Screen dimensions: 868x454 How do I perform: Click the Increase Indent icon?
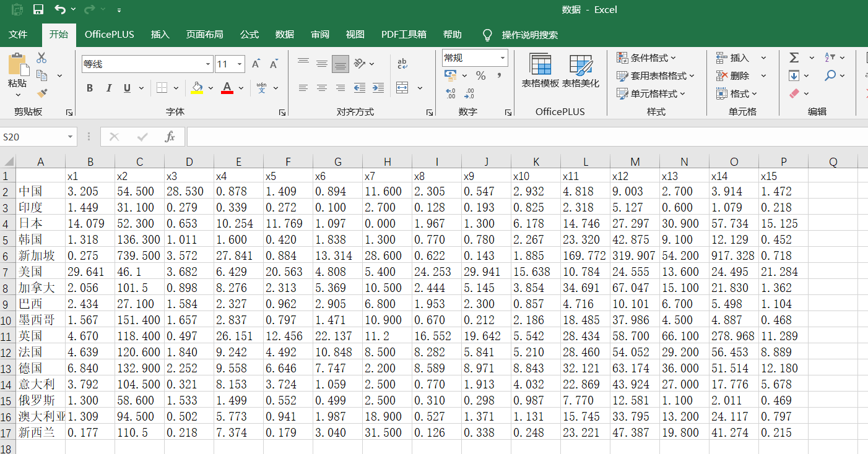pyautogui.click(x=377, y=88)
